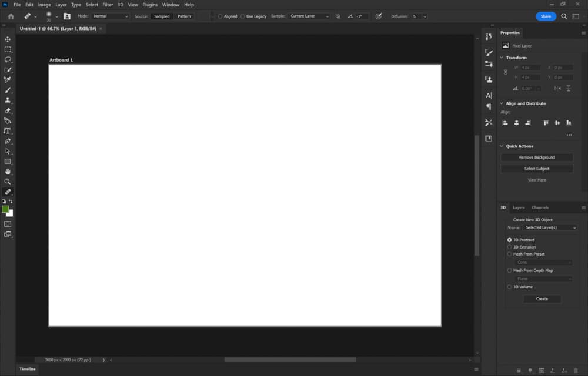Collapse the Align and Distribute section
588x376 pixels.
click(x=502, y=103)
